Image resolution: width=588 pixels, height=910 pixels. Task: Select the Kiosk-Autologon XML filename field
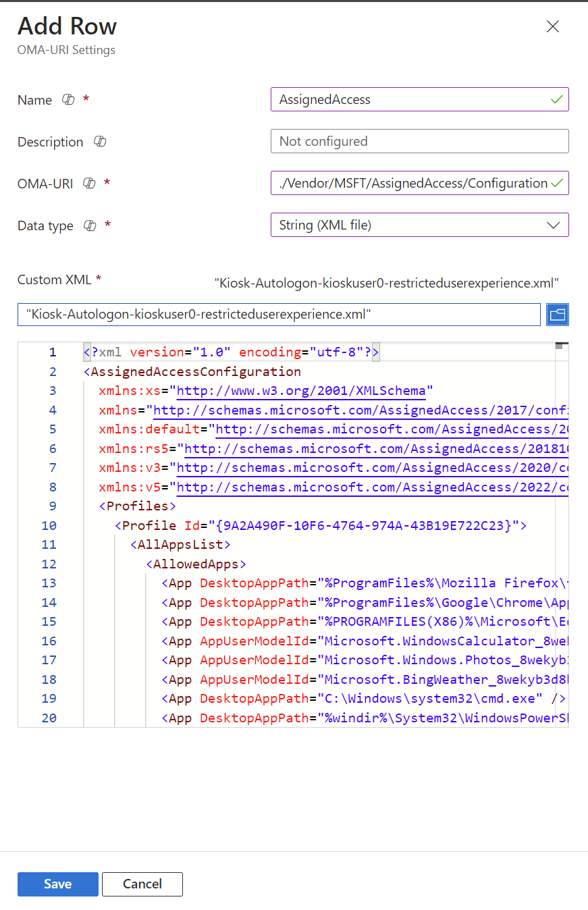pyautogui.click(x=270, y=315)
